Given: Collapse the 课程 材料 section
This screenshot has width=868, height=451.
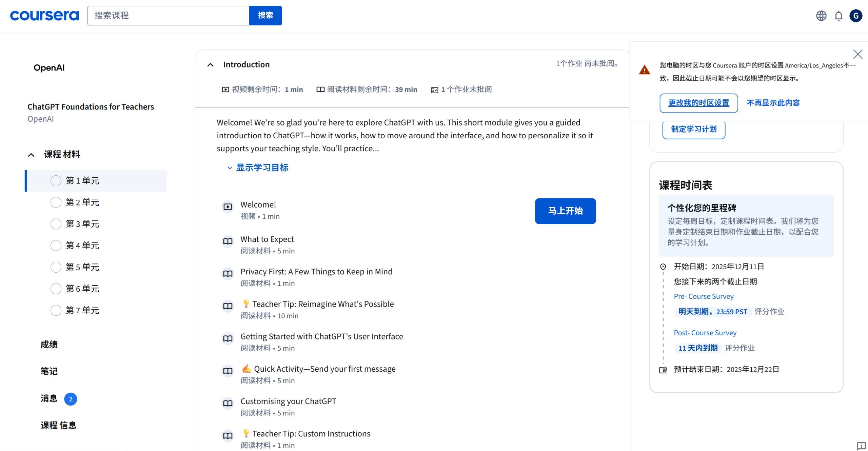Looking at the screenshot, I should [x=31, y=155].
